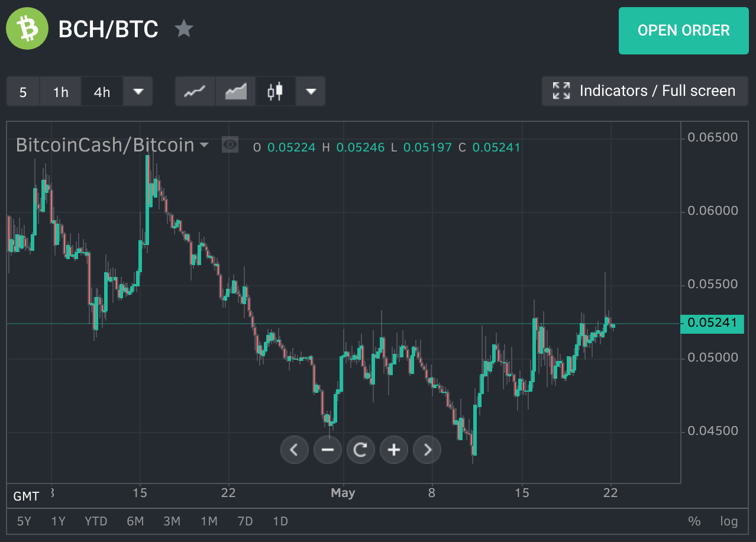The image size is (756, 542).
Task: Expand the BitcoinCash/Bitcoin symbol menu
Action: point(204,145)
